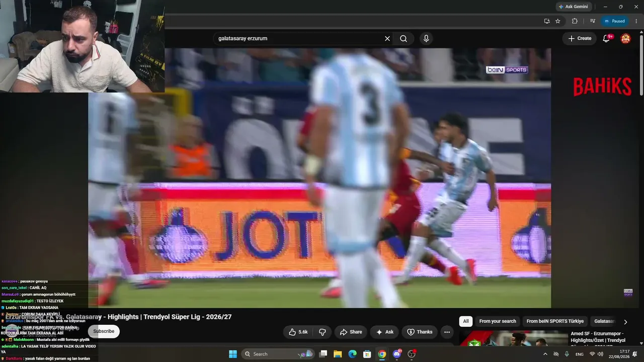Screen dimensions: 644x362
Task: Show more filter chips with the right arrow
Action: 625,322
